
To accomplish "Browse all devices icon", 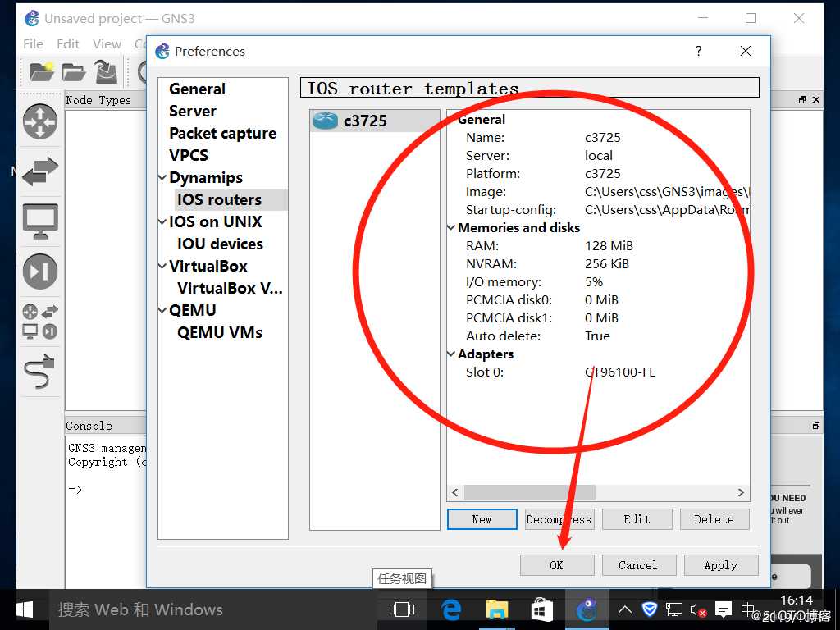I will click(x=40, y=322).
